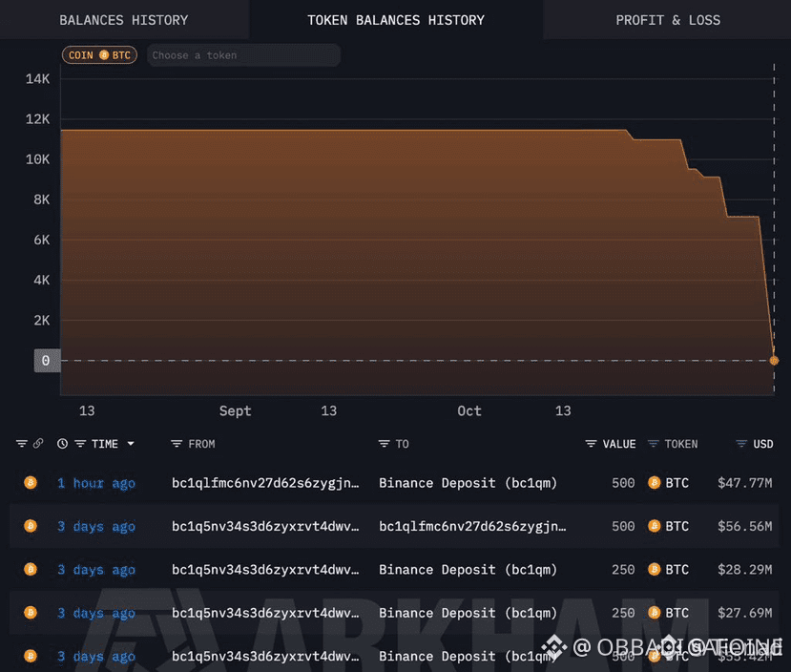Click the filter icon next to TIME
This screenshot has width=791, height=672.
click(80, 444)
